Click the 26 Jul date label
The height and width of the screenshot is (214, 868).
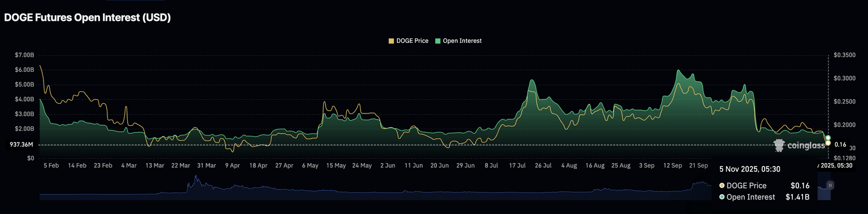543,166
